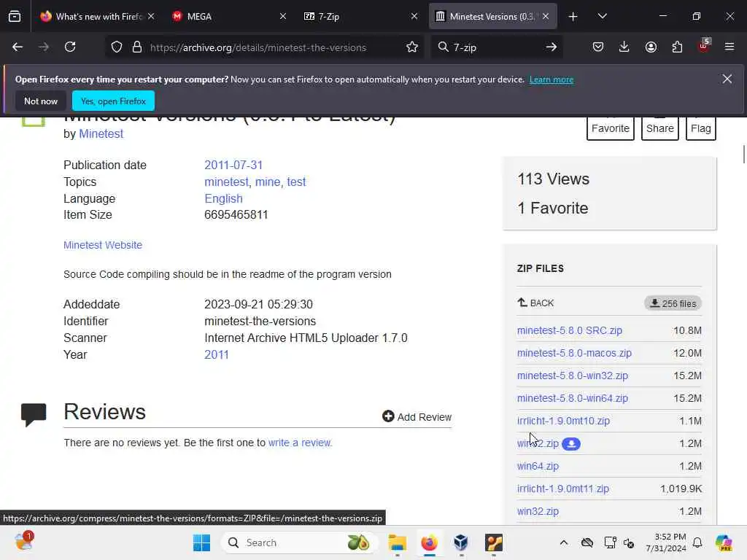Go BACK in ZIP files list
This screenshot has height=560, width=747.
[x=535, y=303]
